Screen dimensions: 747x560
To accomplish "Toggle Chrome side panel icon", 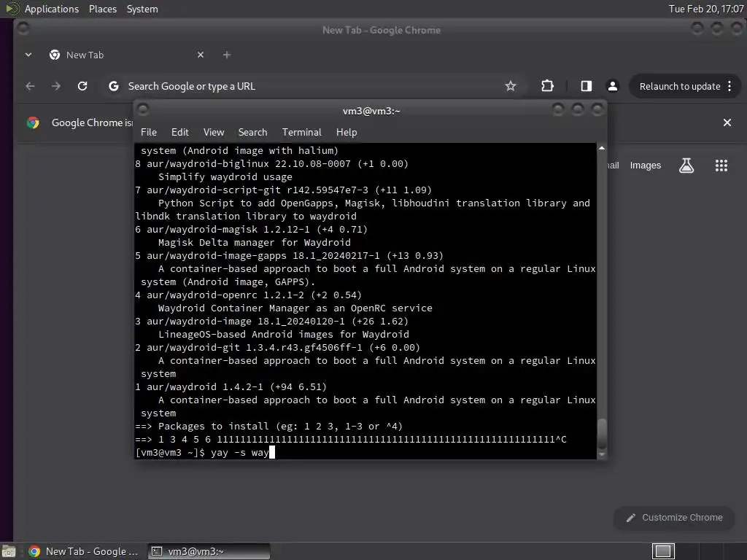I will click(586, 86).
